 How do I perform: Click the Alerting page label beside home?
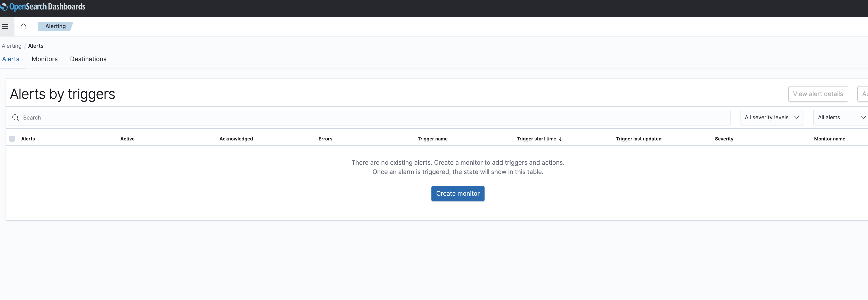click(55, 26)
